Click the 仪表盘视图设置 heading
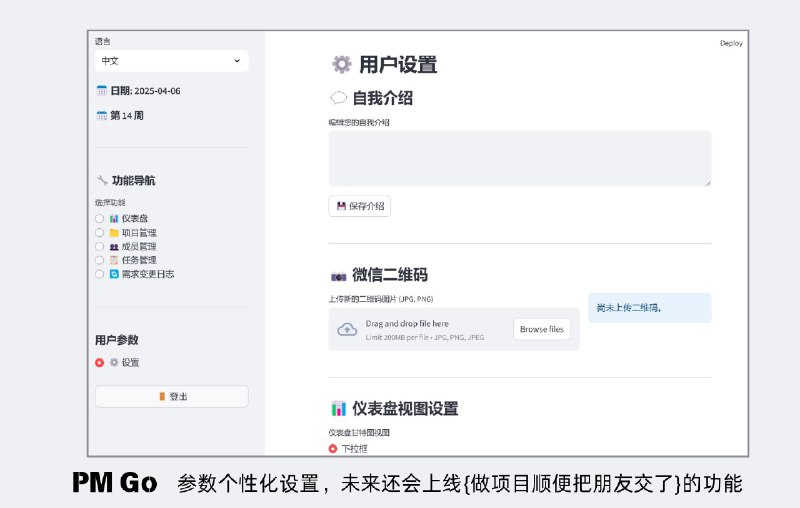 [405, 409]
